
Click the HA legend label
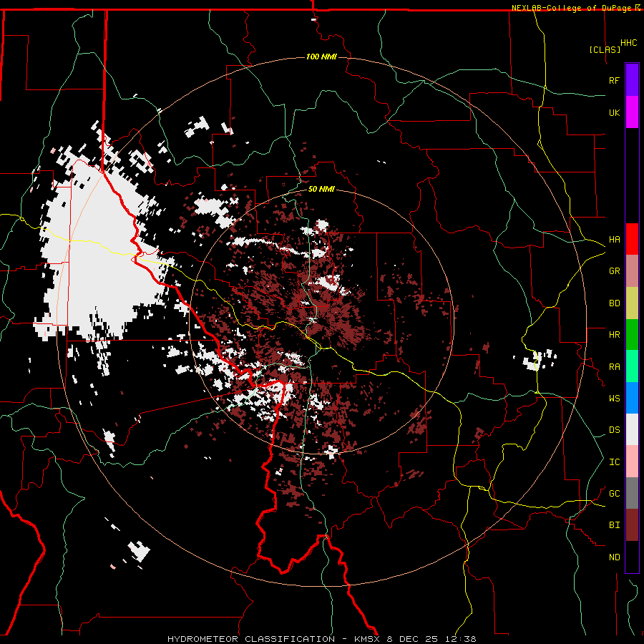coord(614,240)
